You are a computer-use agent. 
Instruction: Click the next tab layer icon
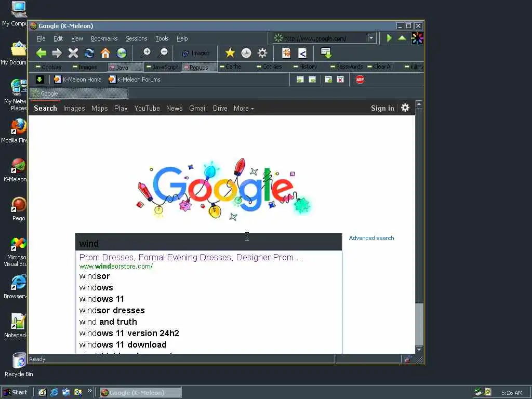[312, 79]
